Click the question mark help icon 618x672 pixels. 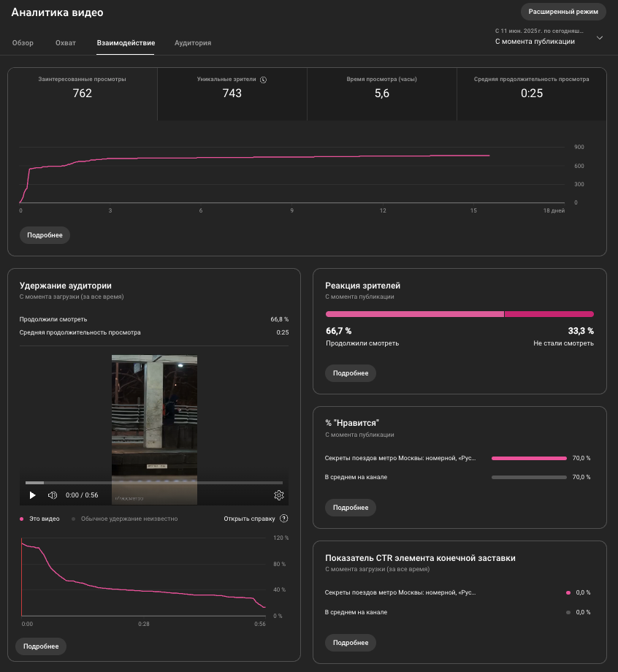pyautogui.click(x=284, y=519)
